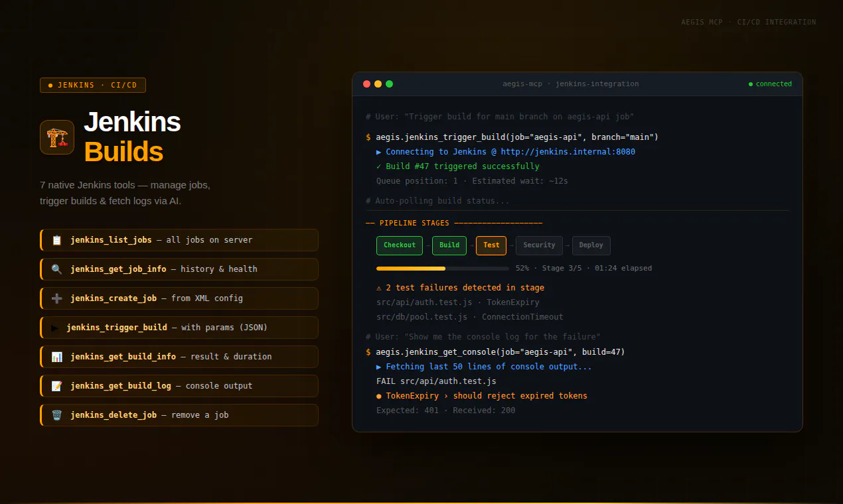Click the arrow before Fetching last 50 lines
The image size is (843, 504).
(x=379, y=367)
